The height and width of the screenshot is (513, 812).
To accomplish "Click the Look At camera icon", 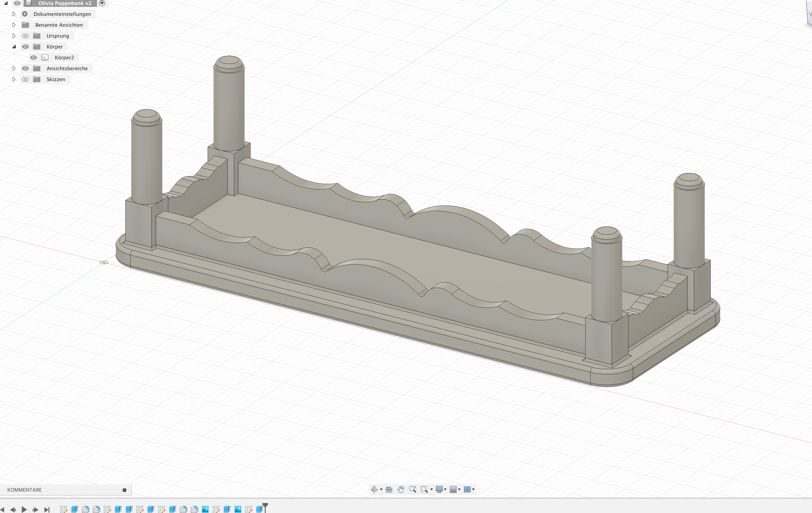I will pyautogui.click(x=389, y=489).
